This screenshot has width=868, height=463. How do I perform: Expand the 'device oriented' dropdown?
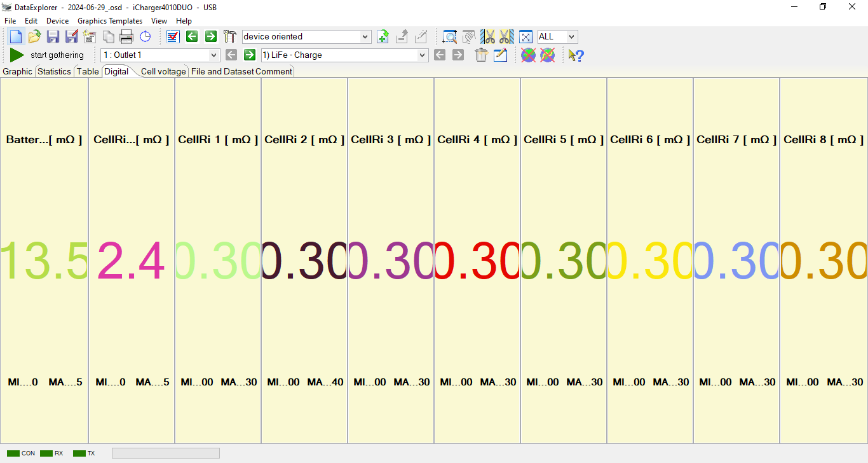pos(365,37)
